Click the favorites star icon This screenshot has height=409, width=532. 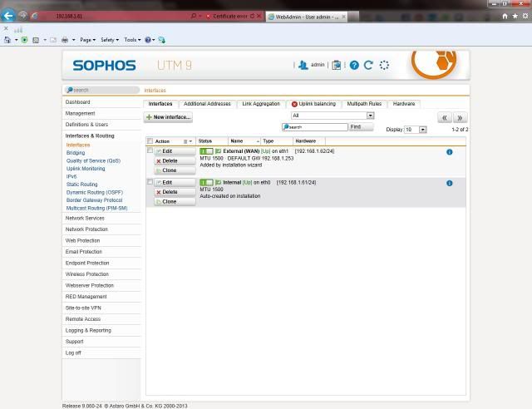[x=515, y=16]
